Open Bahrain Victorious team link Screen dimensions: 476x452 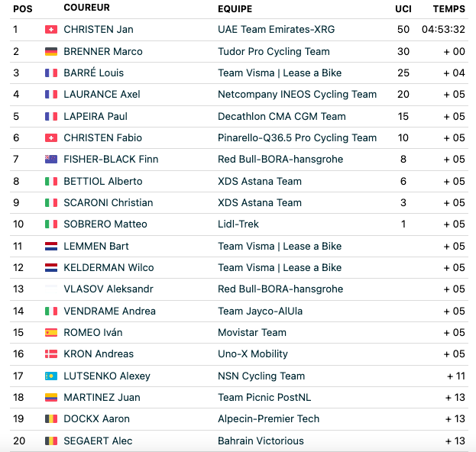(261, 441)
